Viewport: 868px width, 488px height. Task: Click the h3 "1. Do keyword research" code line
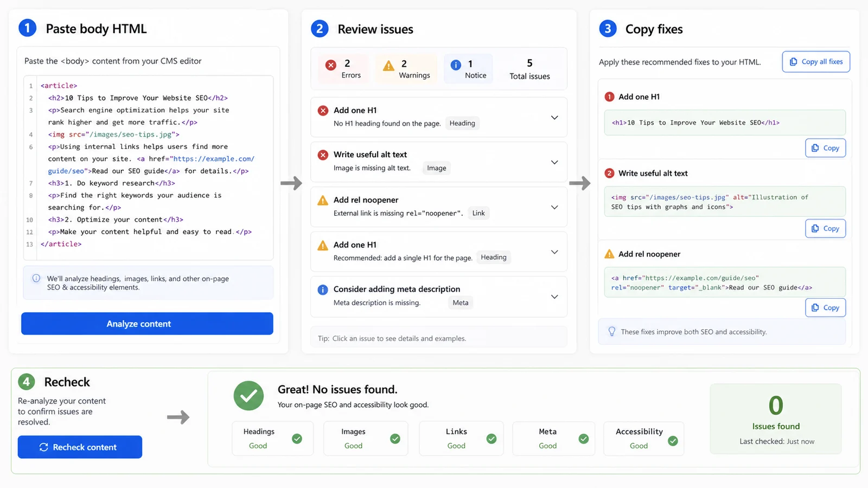[x=111, y=183]
